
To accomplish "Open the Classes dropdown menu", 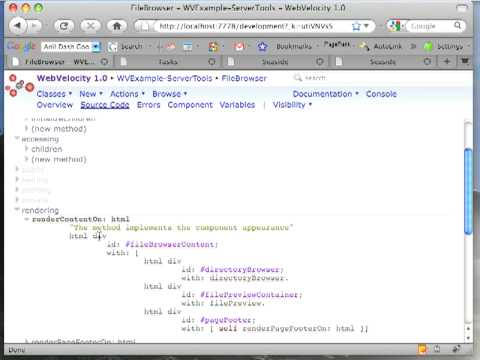I will click(54, 94).
